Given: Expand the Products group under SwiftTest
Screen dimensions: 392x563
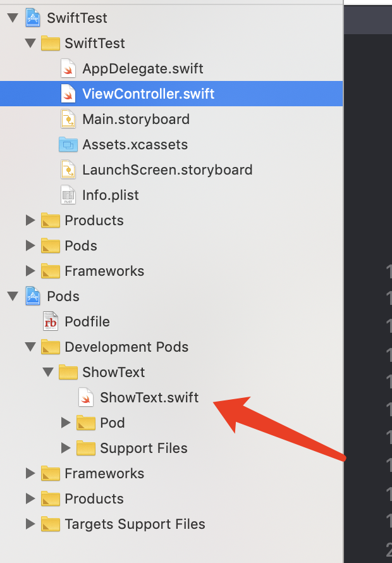Looking at the screenshot, I should [30, 220].
